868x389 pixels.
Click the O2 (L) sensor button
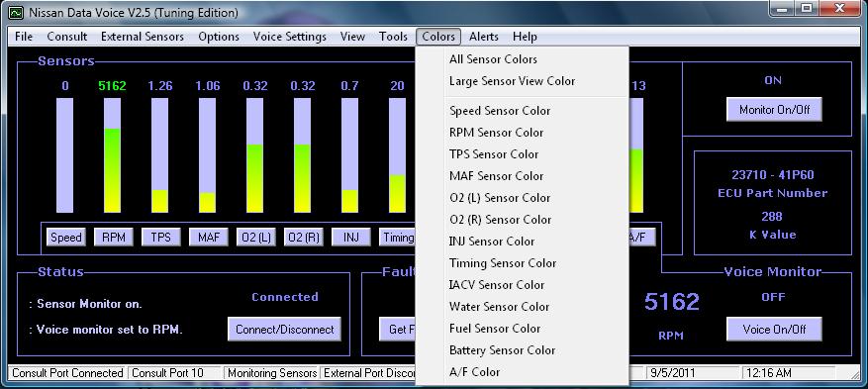click(256, 238)
